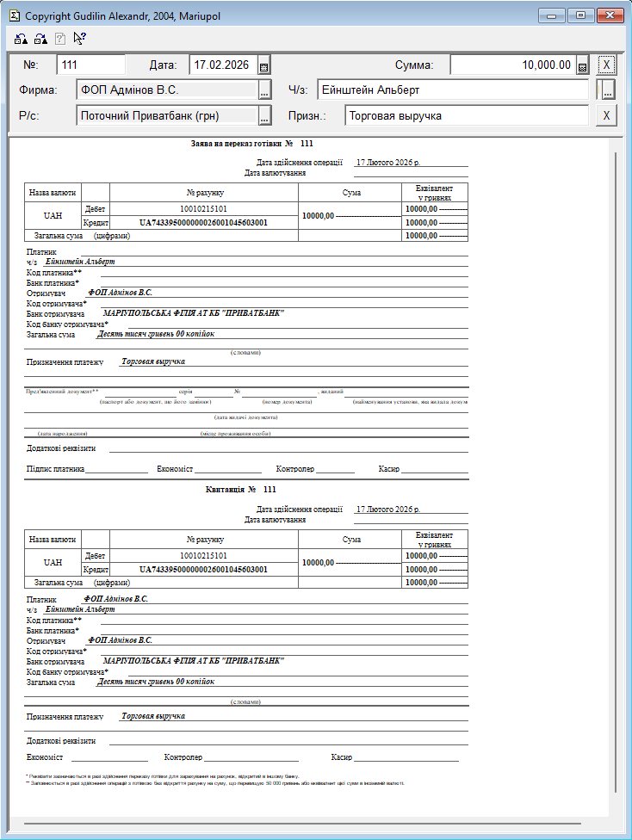Click the right-curved arrow toolbar icon
The width and height of the screenshot is (632, 840).
[40, 38]
